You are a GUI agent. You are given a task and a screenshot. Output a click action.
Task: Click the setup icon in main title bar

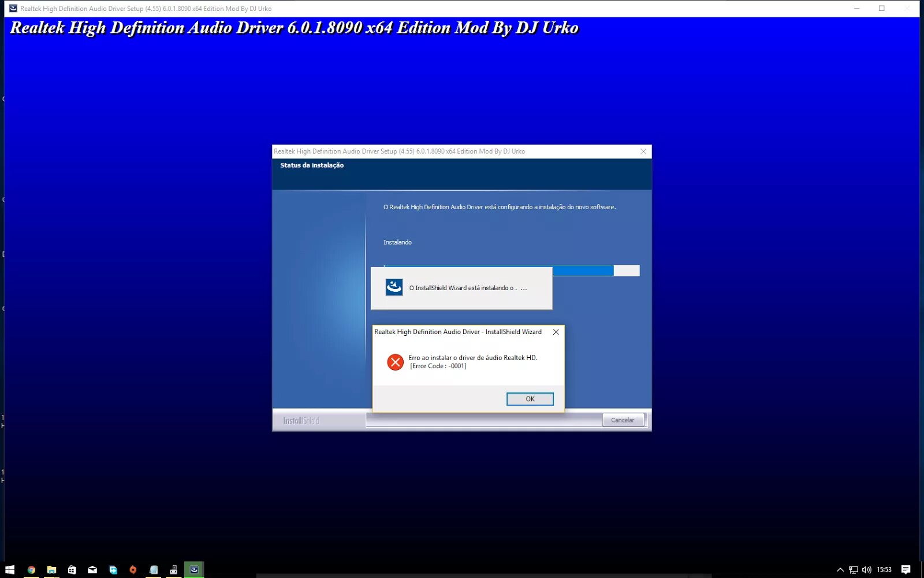(x=13, y=8)
